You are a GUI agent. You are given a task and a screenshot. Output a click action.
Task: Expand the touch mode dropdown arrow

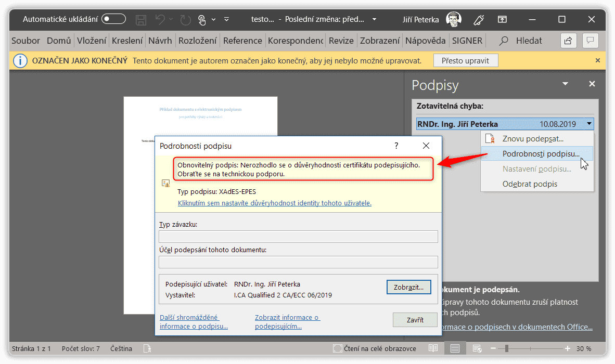pos(214,19)
